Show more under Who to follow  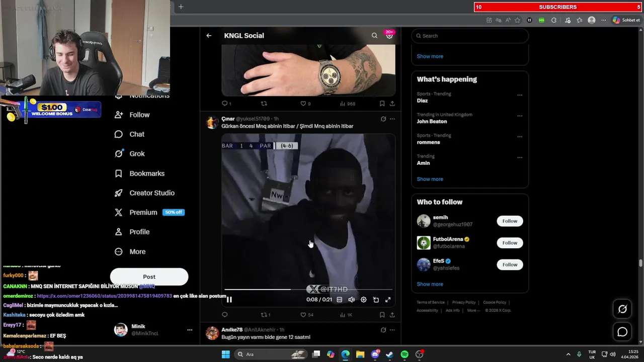tap(430, 284)
